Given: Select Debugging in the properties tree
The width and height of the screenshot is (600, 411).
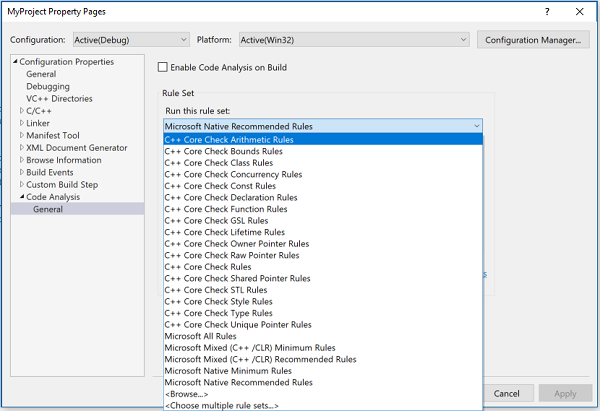Looking at the screenshot, I should pyautogui.click(x=48, y=86).
